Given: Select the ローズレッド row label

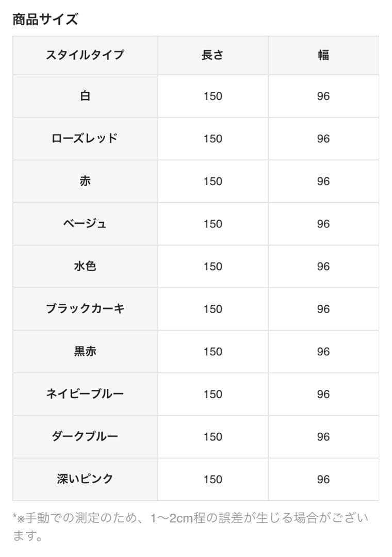Looking at the screenshot, I should pos(85,138).
